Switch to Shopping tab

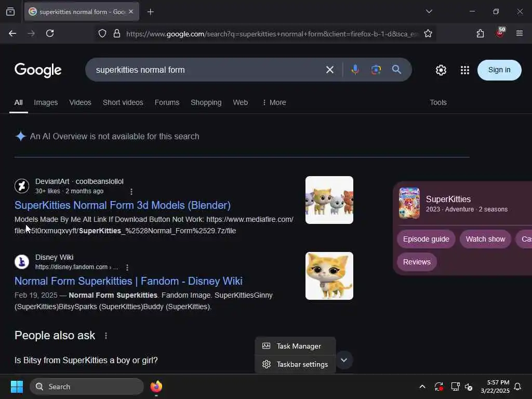point(206,102)
